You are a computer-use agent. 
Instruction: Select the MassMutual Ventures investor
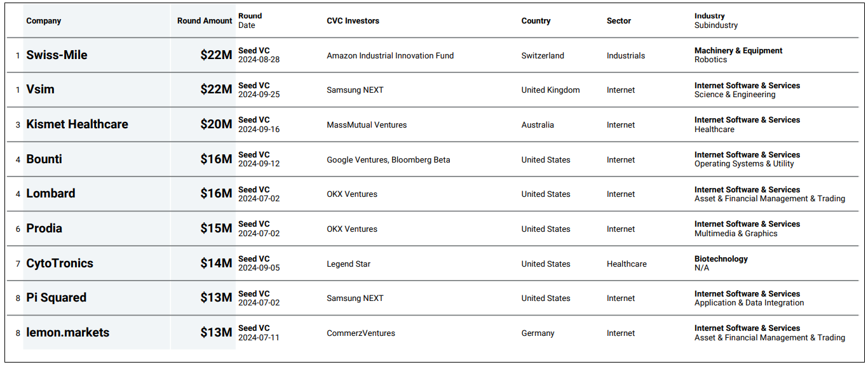pyautogui.click(x=367, y=125)
